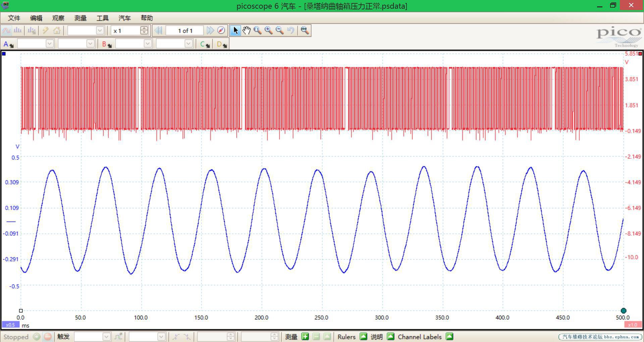The image size is (644, 342).
Task: Open Channel D options button
Action: [221, 44]
